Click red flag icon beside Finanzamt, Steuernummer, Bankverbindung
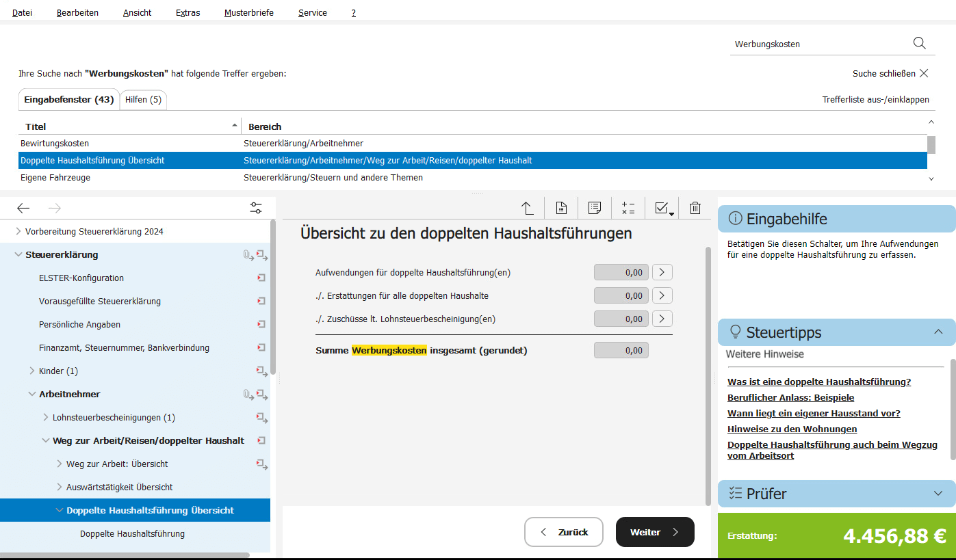The height and width of the screenshot is (560, 956). (261, 348)
